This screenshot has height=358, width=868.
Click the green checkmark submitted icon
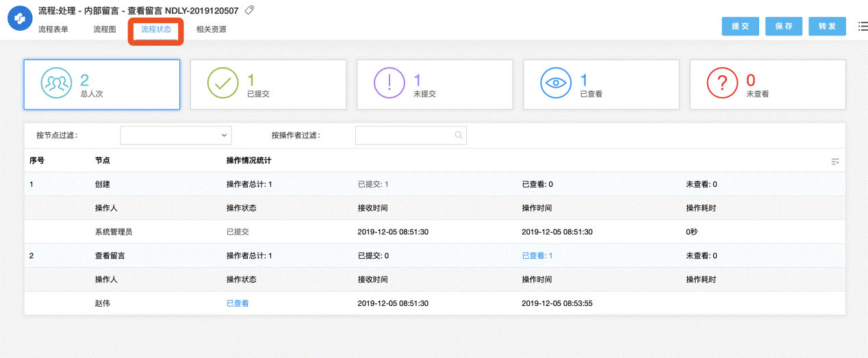(x=222, y=84)
